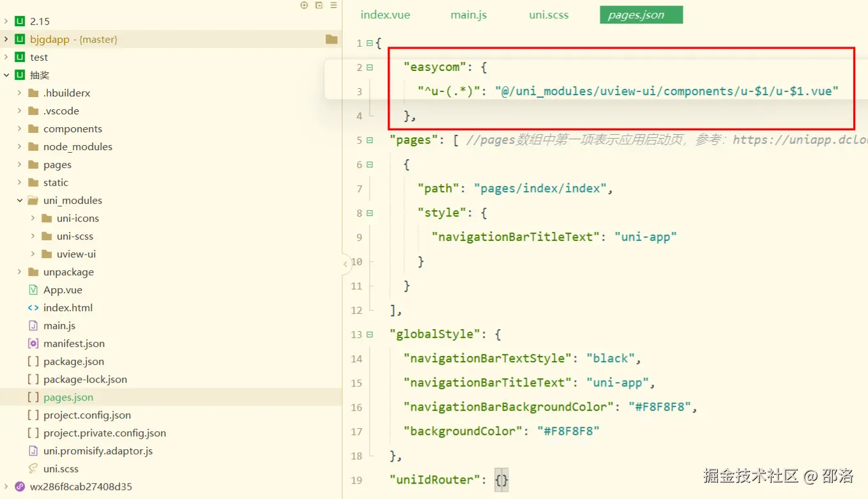Switch to the main.js editor tab
The width and height of the screenshot is (868, 499).
click(469, 15)
